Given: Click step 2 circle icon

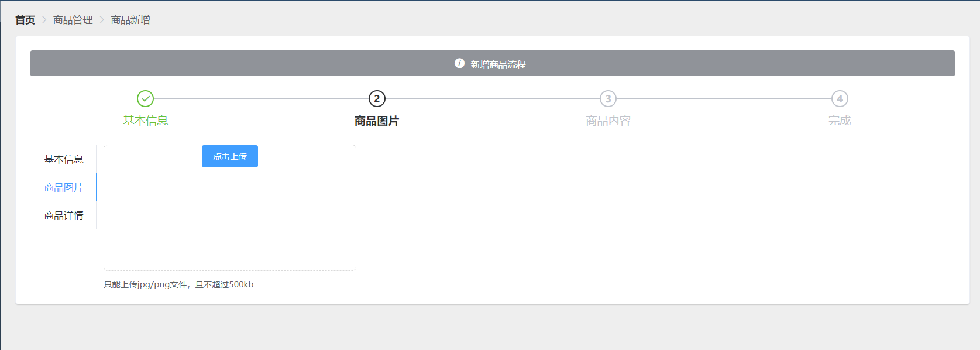Looking at the screenshot, I should (377, 98).
